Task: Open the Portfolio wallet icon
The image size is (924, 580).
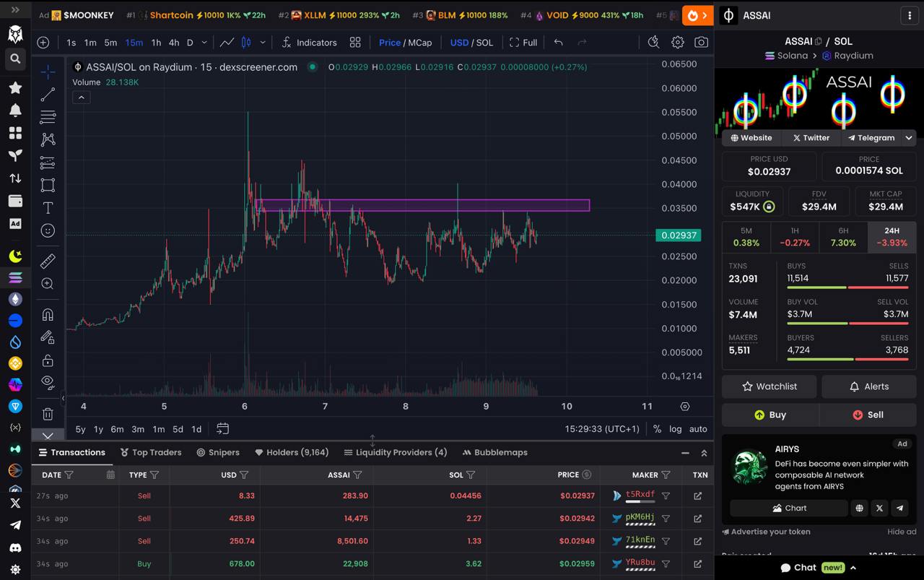Action: coord(15,201)
